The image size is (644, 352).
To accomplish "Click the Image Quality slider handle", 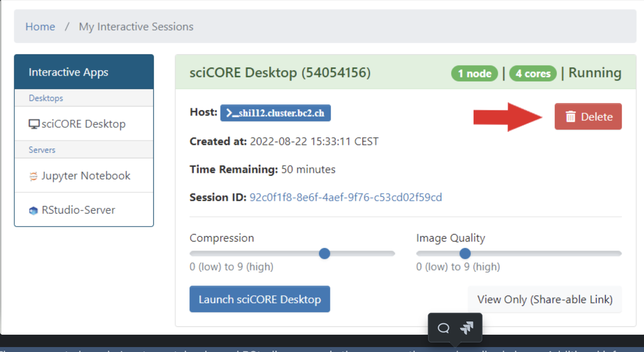I will pyautogui.click(x=465, y=253).
